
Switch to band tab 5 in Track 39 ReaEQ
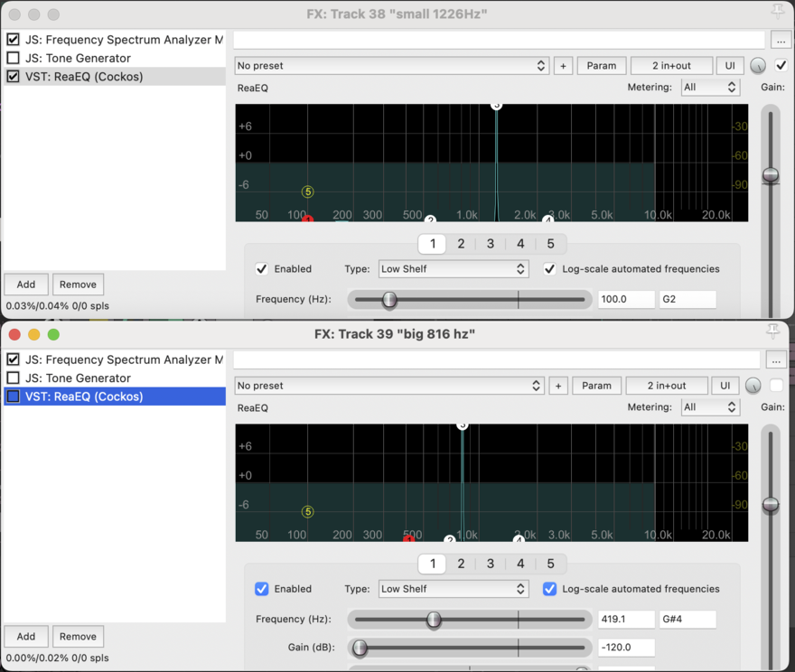click(550, 564)
